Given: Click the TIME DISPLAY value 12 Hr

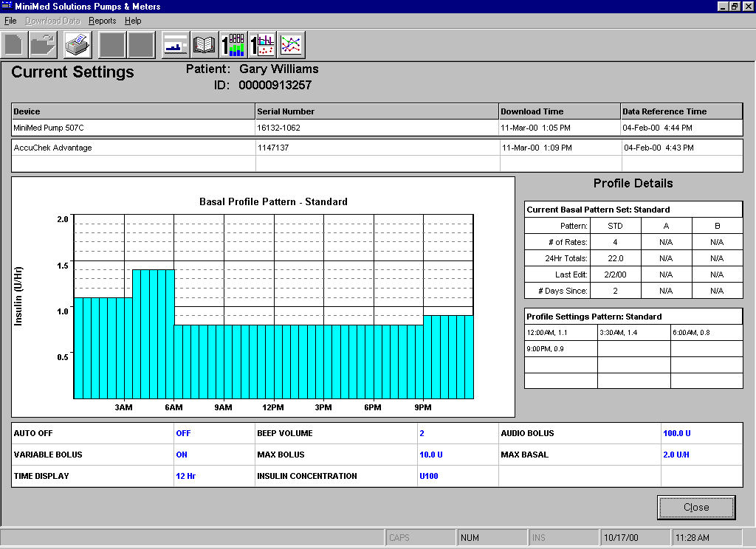Looking at the screenshot, I should tap(185, 476).
